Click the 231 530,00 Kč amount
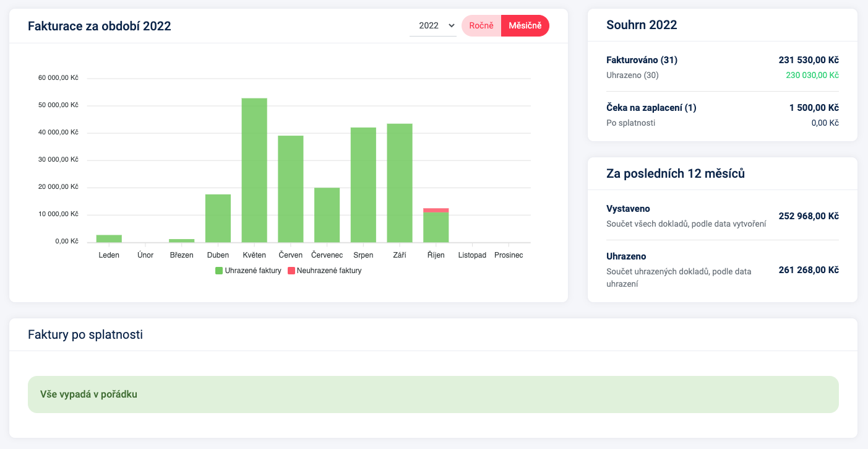 (x=809, y=60)
